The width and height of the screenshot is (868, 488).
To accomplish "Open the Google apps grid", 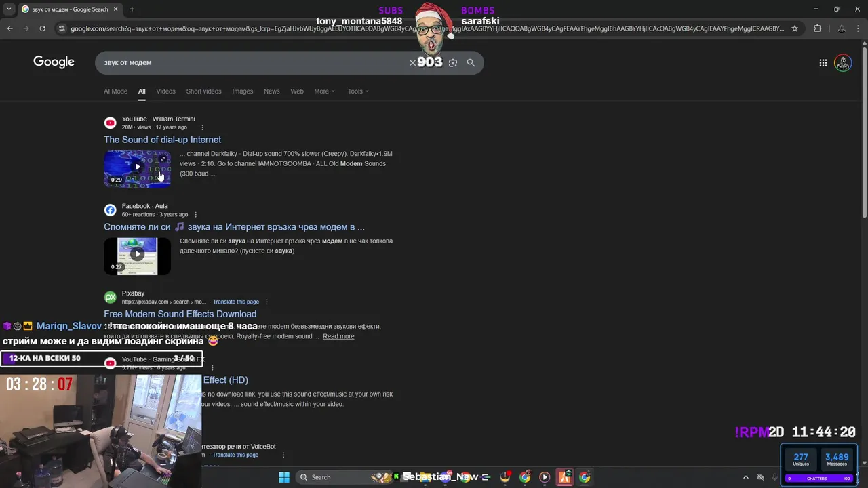I will pos(823,63).
